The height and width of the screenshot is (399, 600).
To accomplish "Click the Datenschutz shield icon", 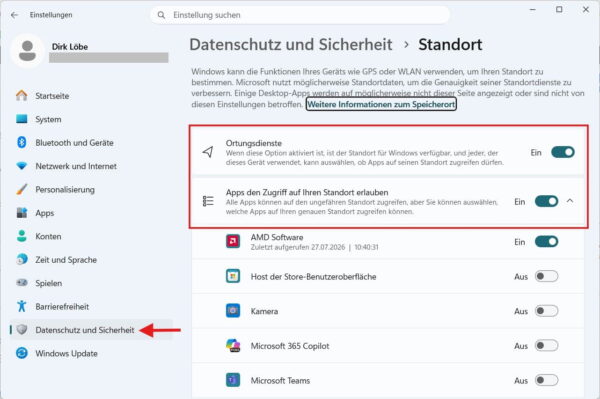I will [x=22, y=329].
